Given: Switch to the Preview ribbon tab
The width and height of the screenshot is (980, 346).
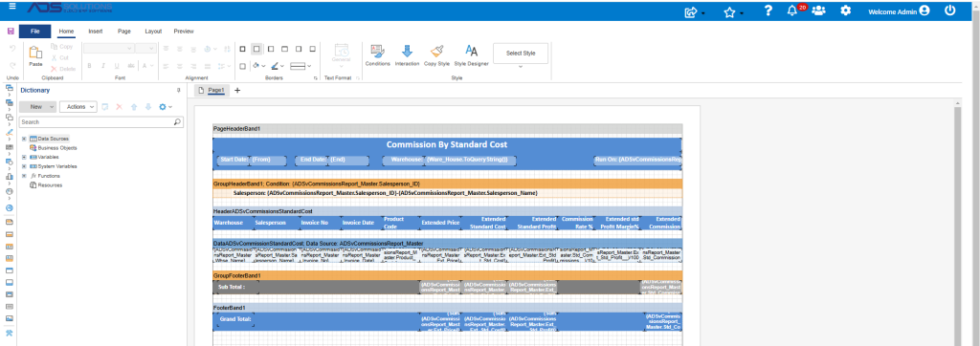Looking at the screenshot, I should 184,32.
